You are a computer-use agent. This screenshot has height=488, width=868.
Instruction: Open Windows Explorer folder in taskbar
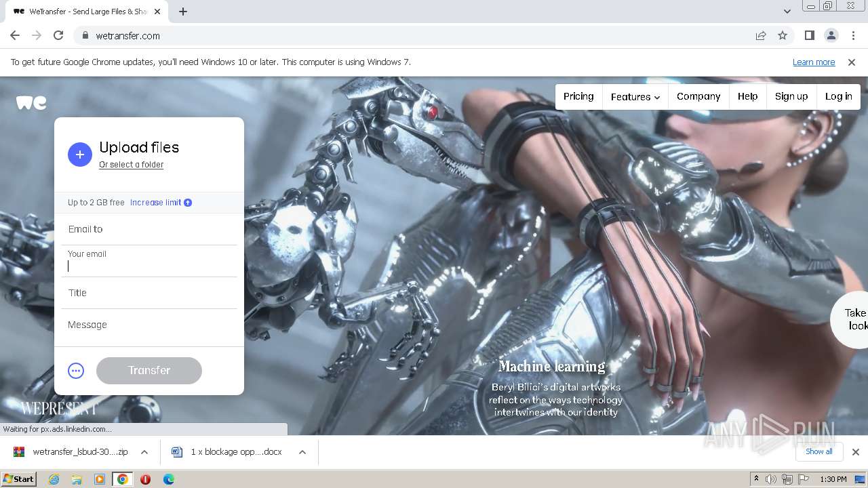77,479
